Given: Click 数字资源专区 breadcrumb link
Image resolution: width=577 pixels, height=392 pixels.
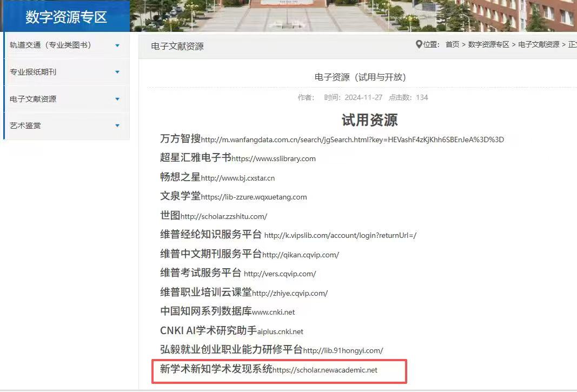Looking at the screenshot, I should tap(488, 44).
